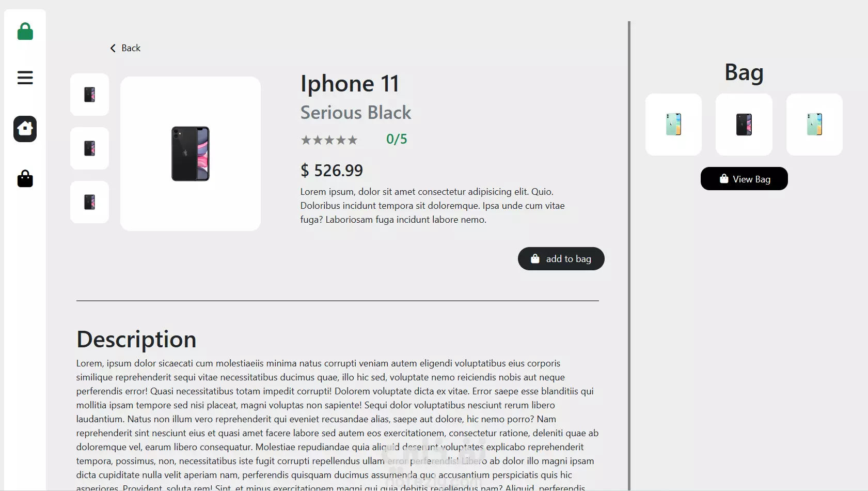
Task: Open the last green phone in Bag
Action: coord(814,125)
